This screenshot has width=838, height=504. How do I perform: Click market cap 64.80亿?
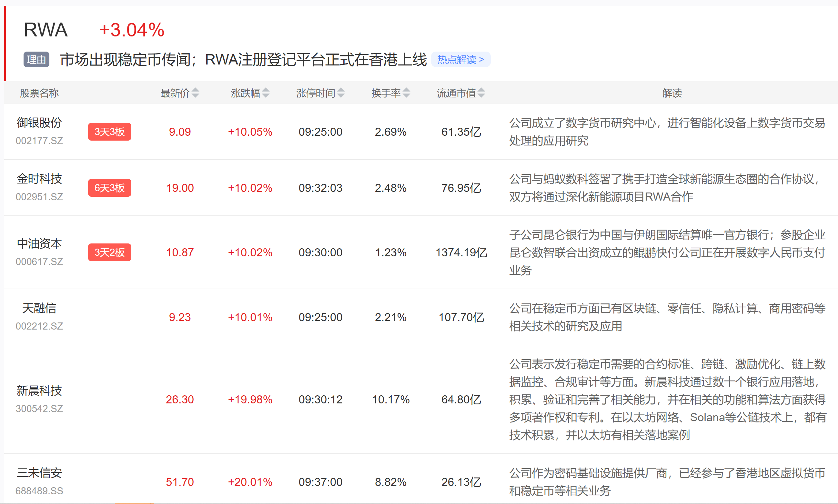(x=461, y=400)
